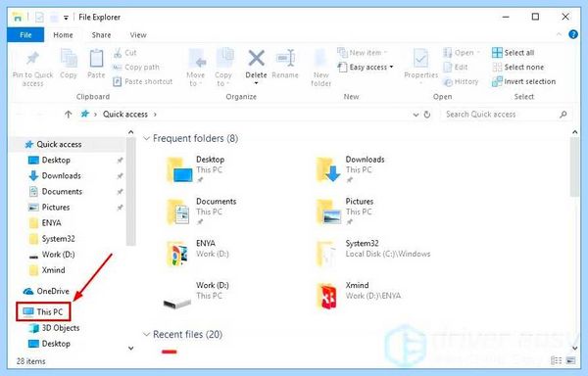Select 3D Objects in navigation pane
This screenshot has width=588, height=376.
tap(54, 328)
